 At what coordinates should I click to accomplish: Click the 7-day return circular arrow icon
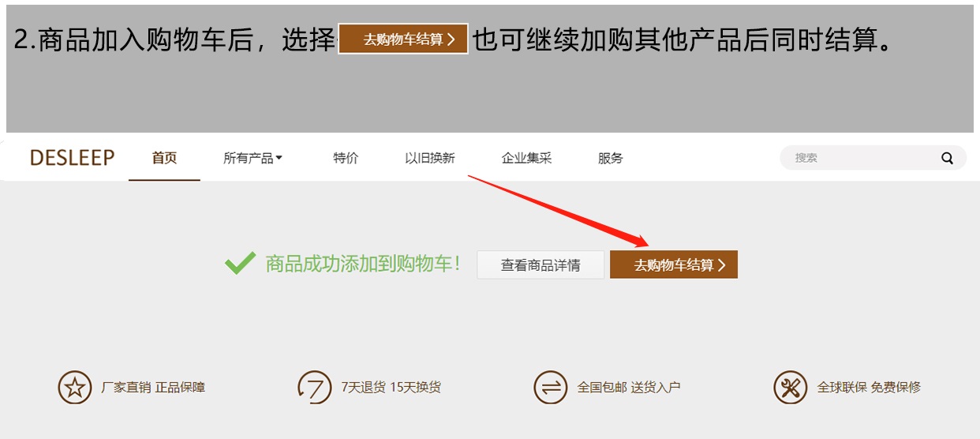click(x=314, y=388)
